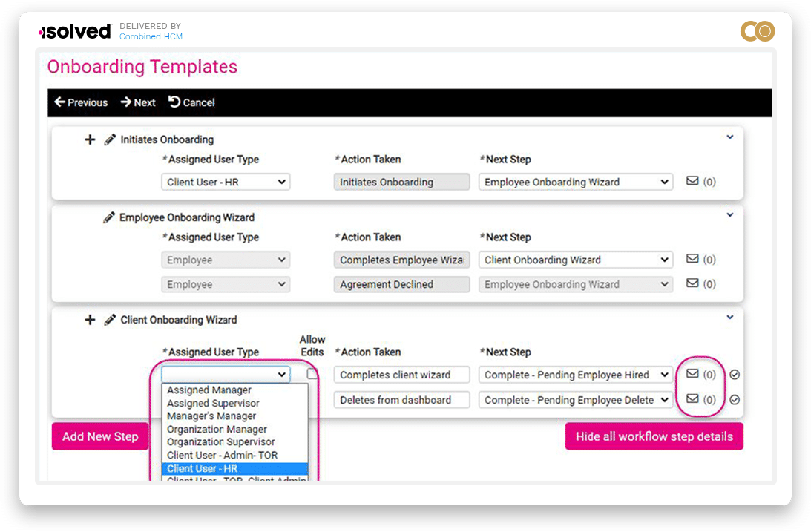Click the Completes client wizard action field

click(402, 375)
